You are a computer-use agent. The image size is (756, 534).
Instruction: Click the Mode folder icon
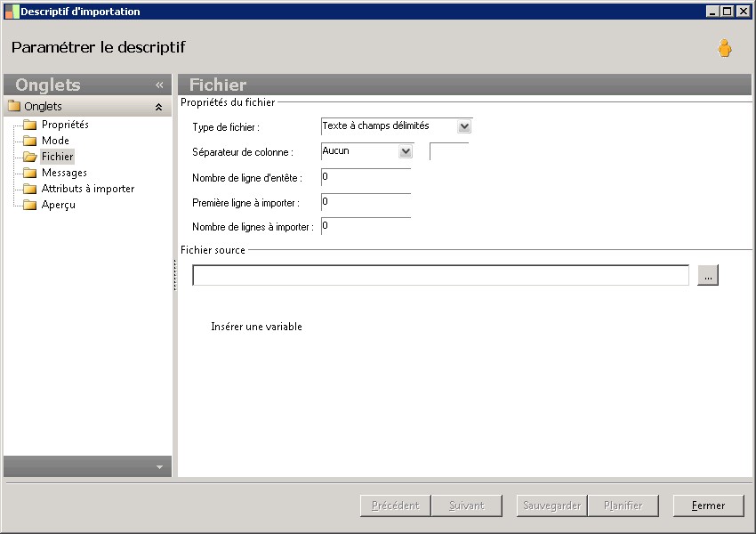pyautogui.click(x=30, y=141)
